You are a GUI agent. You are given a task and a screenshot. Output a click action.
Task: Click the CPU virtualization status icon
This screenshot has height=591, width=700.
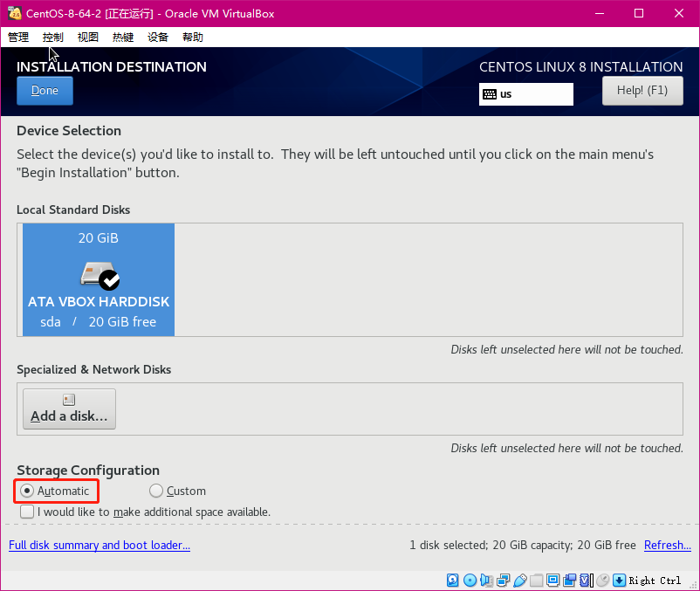(x=587, y=581)
